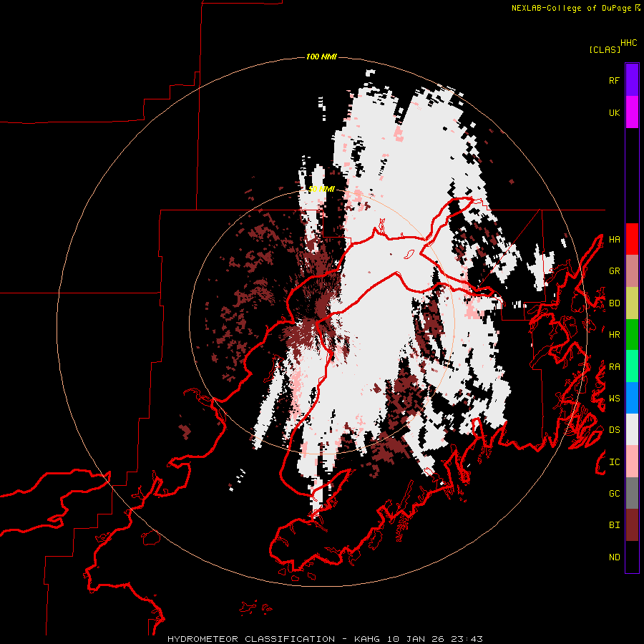
Task: Click the GR legend label
Action: [614, 271]
